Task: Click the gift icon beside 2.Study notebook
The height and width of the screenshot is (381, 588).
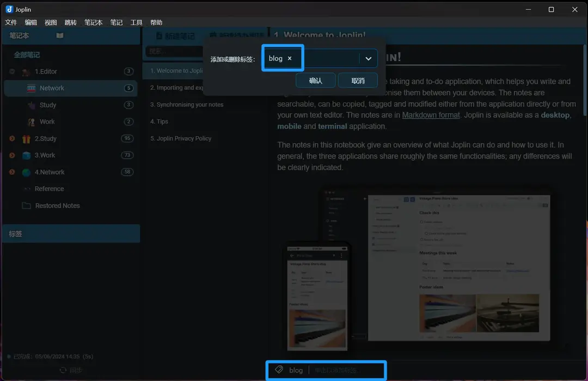Action: tap(26, 138)
